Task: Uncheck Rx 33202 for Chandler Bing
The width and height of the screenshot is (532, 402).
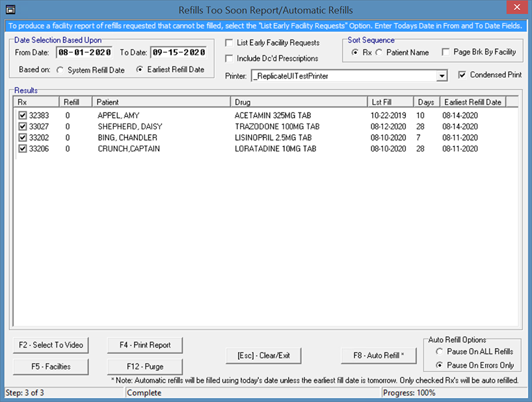Action: [x=23, y=138]
